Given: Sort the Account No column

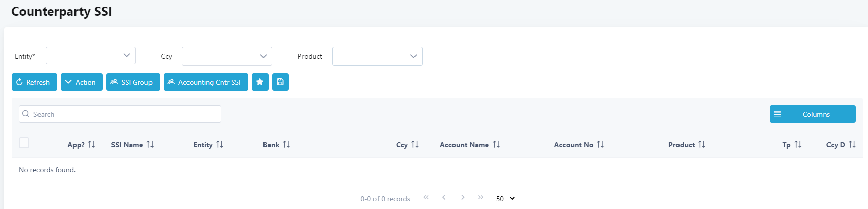Looking at the screenshot, I should (600, 145).
